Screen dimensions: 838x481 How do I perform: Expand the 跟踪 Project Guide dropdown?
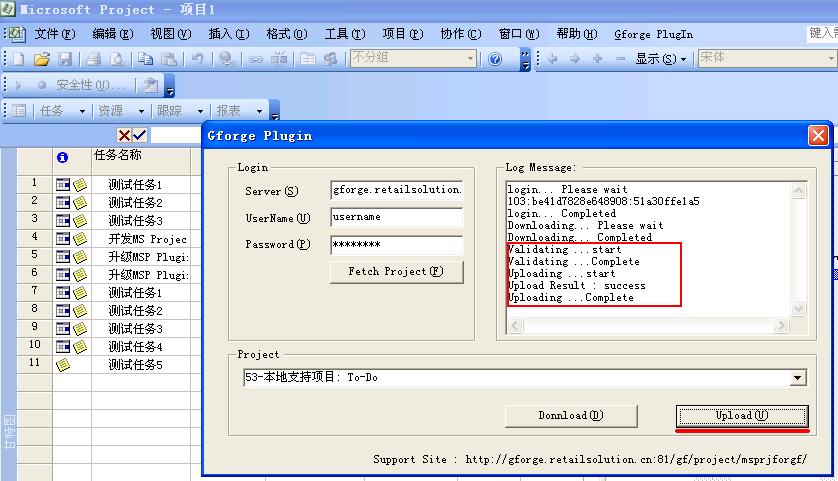click(x=200, y=111)
